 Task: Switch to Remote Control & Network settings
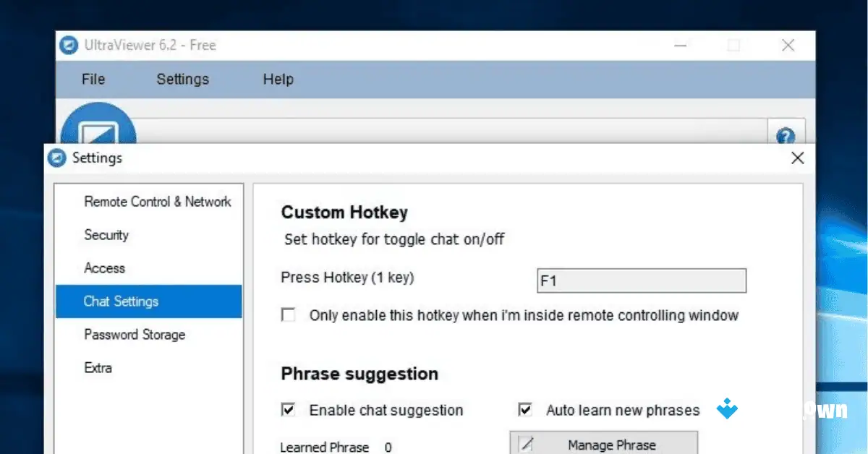pyautogui.click(x=158, y=202)
